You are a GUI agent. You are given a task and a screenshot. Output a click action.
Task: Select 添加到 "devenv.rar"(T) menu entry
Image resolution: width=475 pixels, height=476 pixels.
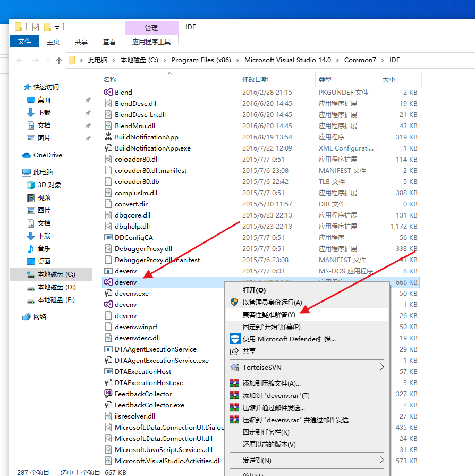pos(307,395)
